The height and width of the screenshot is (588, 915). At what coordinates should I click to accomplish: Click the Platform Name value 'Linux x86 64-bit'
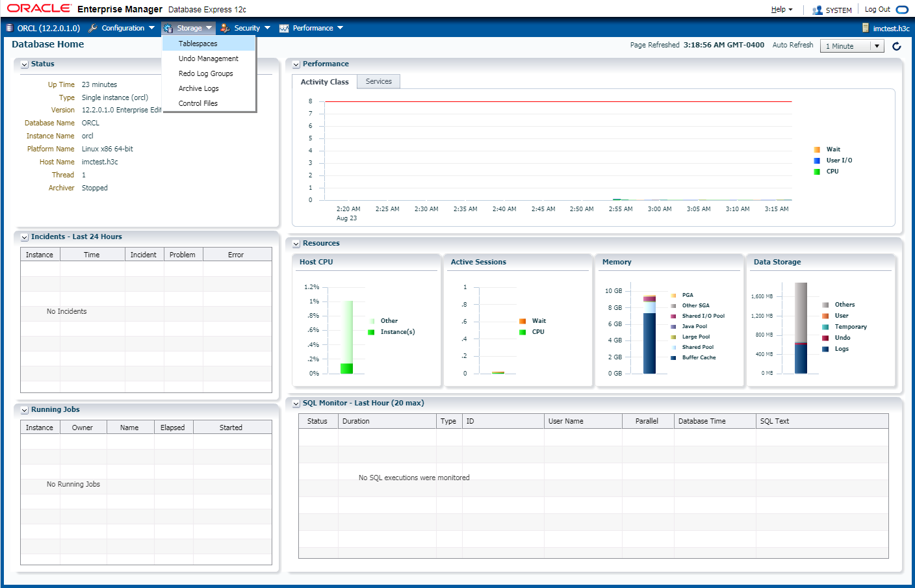(107, 149)
